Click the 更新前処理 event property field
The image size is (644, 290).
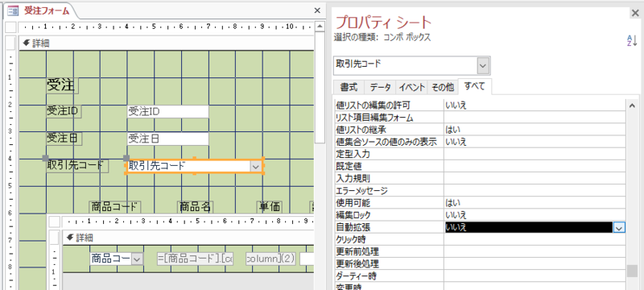coord(535,251)
